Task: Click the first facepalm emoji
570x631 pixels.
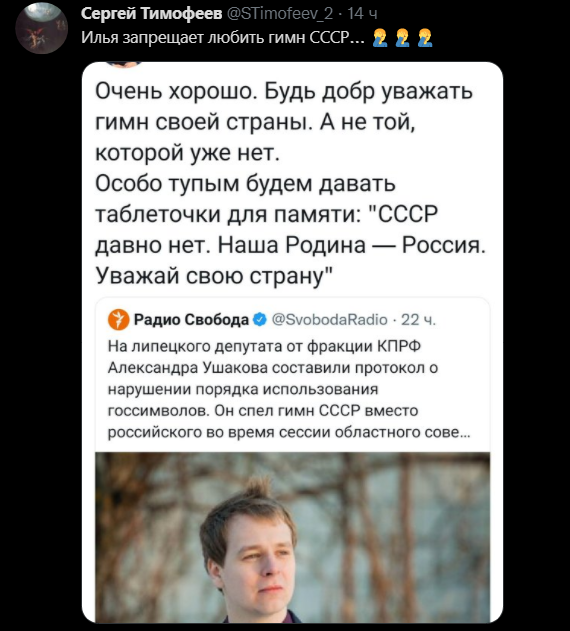Action: (x=380, y=38)
